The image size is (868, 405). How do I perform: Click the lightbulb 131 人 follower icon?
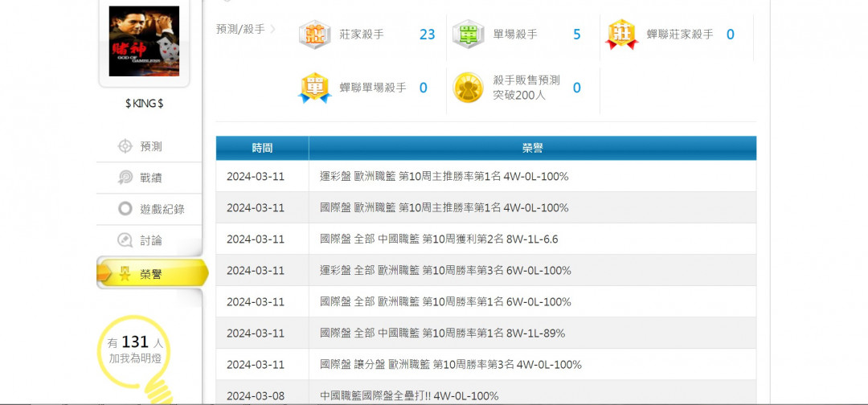click(135, 358)
